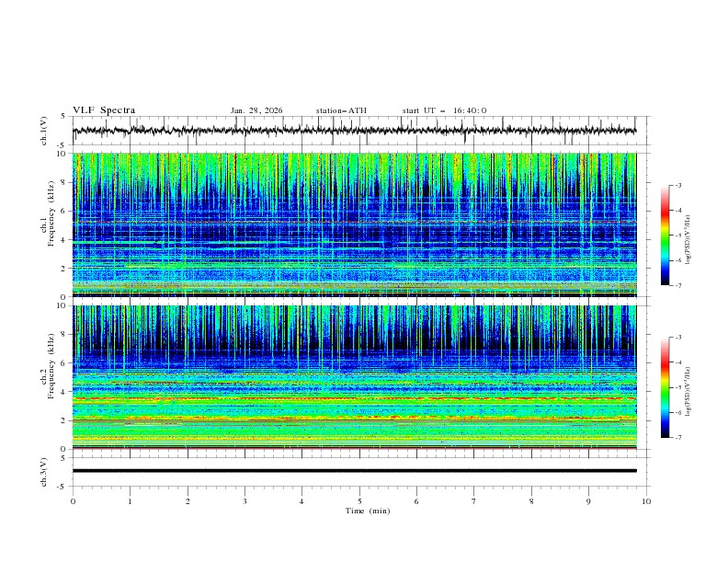This screenshot has width=728, height=563.
Task: Click the "start UT = 16:40:0" header text
Action: tap(444, 110)
